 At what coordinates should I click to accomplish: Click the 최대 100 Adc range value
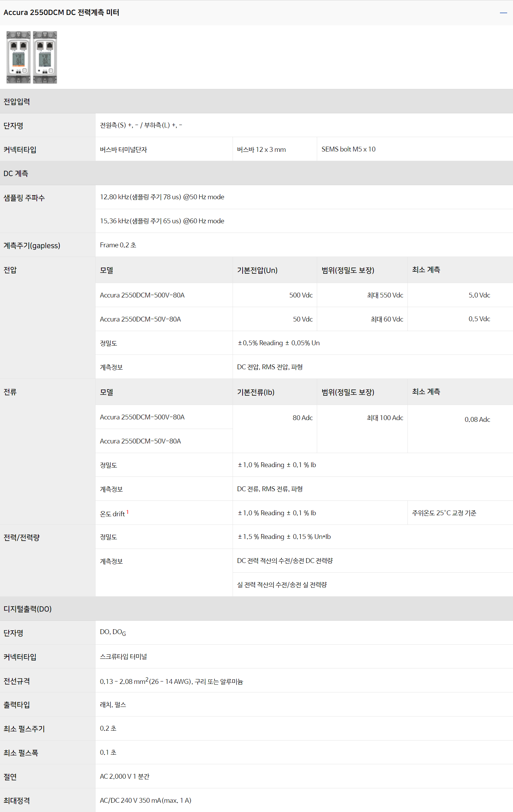point(385,418)
